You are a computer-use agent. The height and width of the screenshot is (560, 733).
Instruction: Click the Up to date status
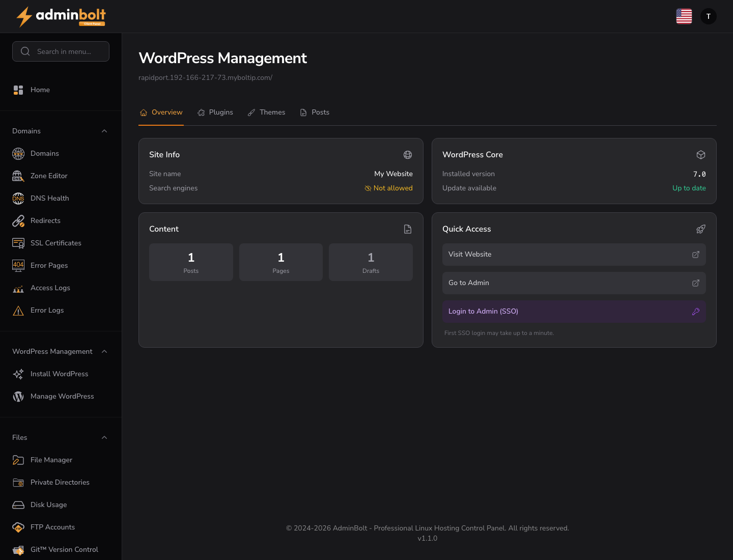(689, 188)
